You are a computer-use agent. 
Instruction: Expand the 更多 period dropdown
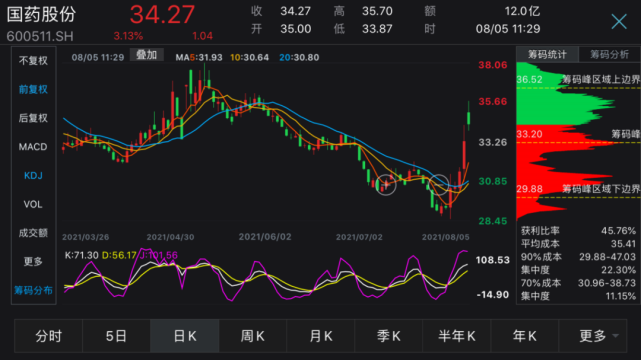[x=593, y=336]
